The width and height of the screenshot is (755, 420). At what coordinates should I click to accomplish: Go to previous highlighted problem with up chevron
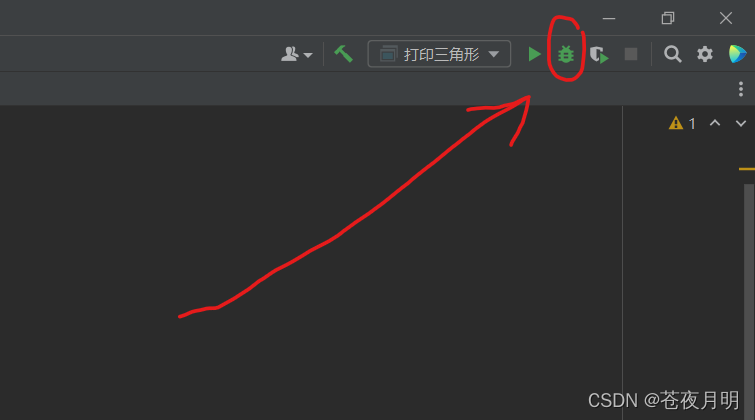(x=715, y=123)
